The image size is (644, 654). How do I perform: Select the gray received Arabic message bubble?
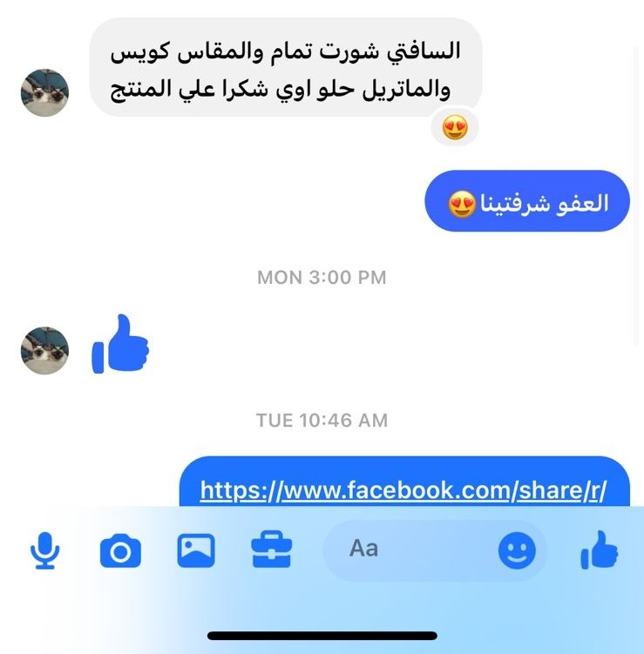286,67
